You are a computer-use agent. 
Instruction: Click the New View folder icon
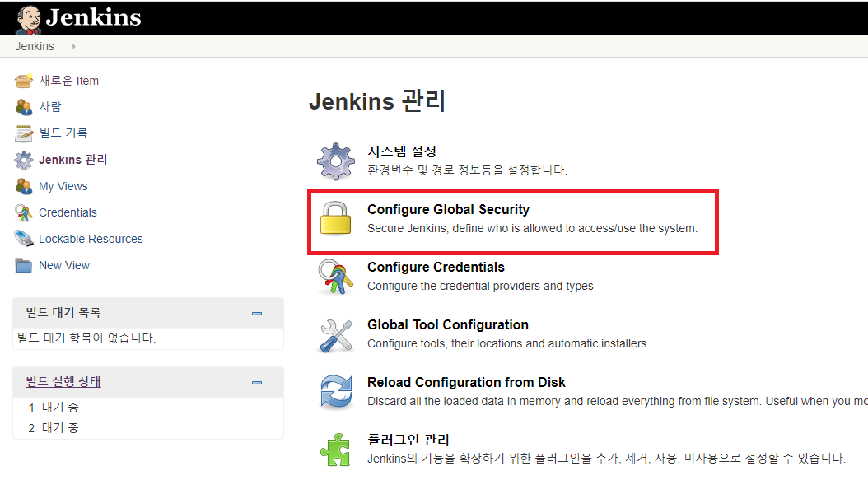pos(23,266)
